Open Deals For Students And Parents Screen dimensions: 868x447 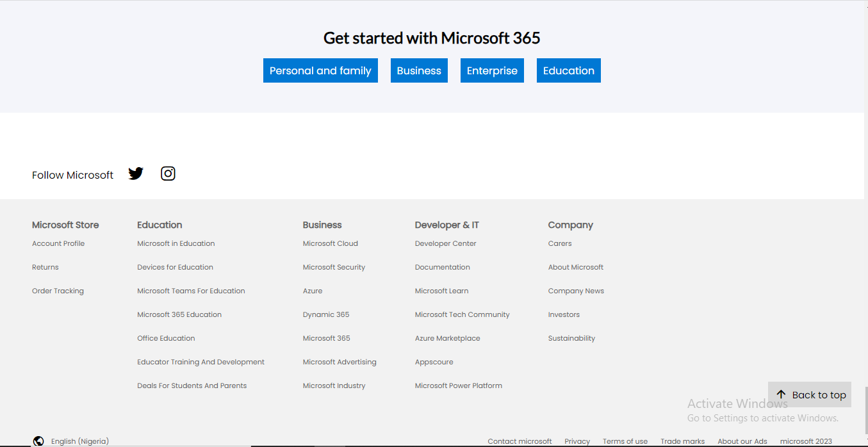click(192, 386)
